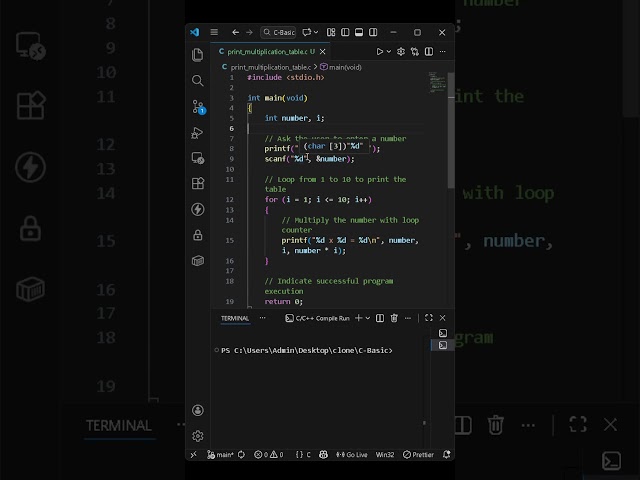Click Prettier in status bar
The height and width of the screenshot is (480, 640).
(418, 454)
